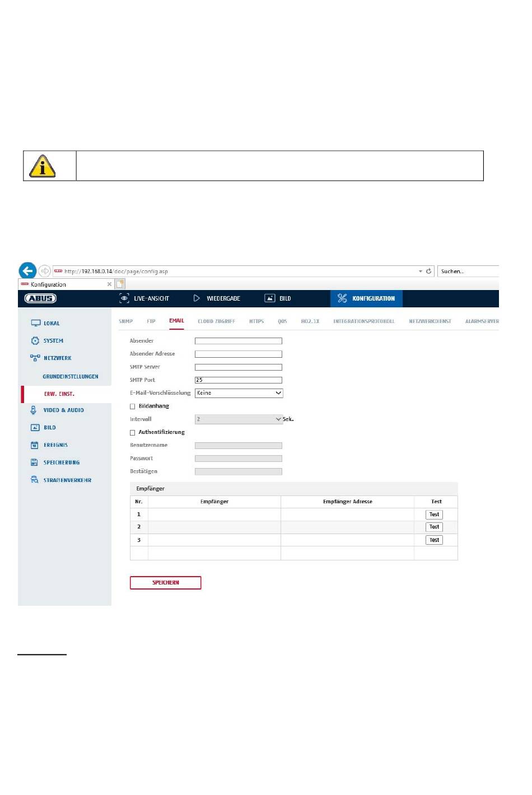
Task: Click Test button for recipient 1
Action: (434, 515)
